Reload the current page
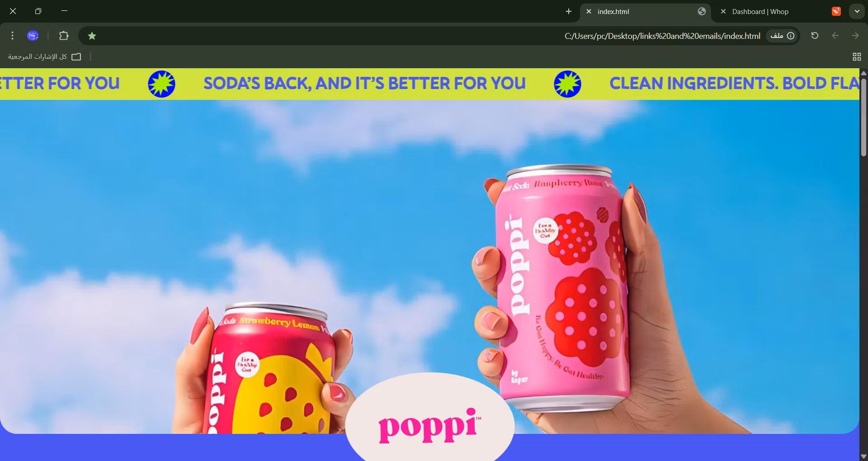The width and height of the screenshot is (868, 461). [815, 36]
